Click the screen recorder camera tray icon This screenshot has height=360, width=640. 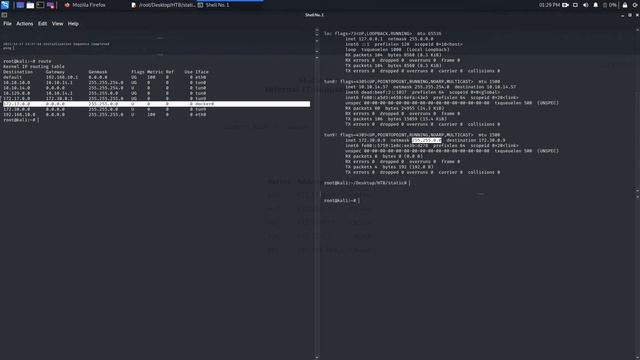(x=565, y=5)
